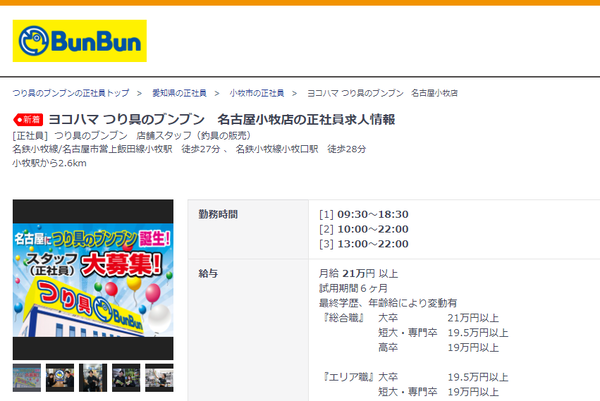The image size is (600, 401).
Task: Click the 高卒 19万円以上 line
Action: [x=439, y=347]
